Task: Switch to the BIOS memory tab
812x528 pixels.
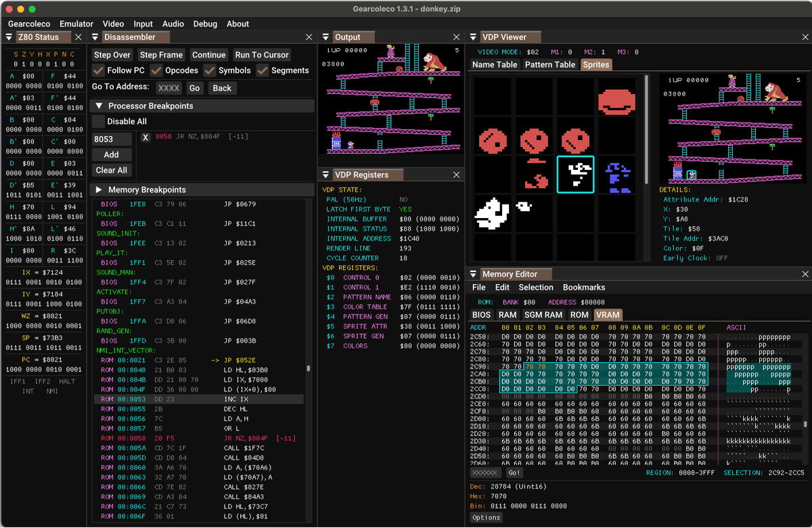Action: (x=481, y=315)
